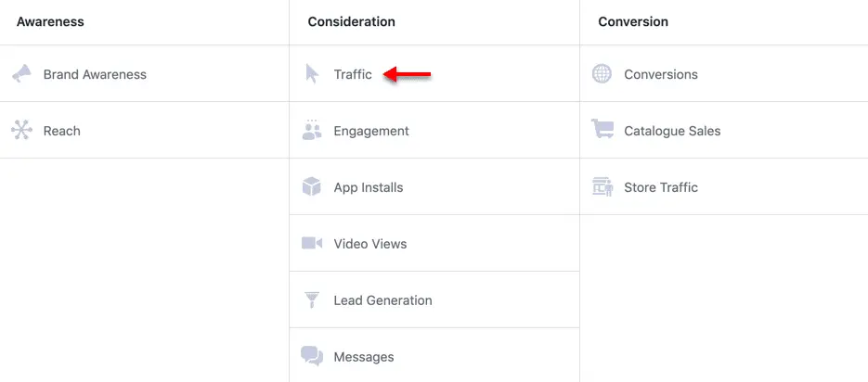868x382 pixels.
Task: Click the Lead Generation funnel icon
Action: [x=312, y=299]
